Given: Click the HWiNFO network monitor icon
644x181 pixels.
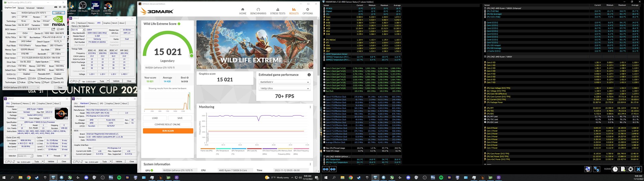Looking at the screenshot, I should tap(597, 169).
